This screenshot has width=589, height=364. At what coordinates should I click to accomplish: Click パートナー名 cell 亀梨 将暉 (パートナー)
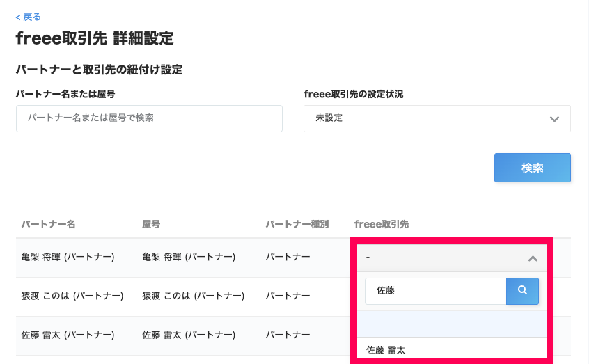point(68,257)
